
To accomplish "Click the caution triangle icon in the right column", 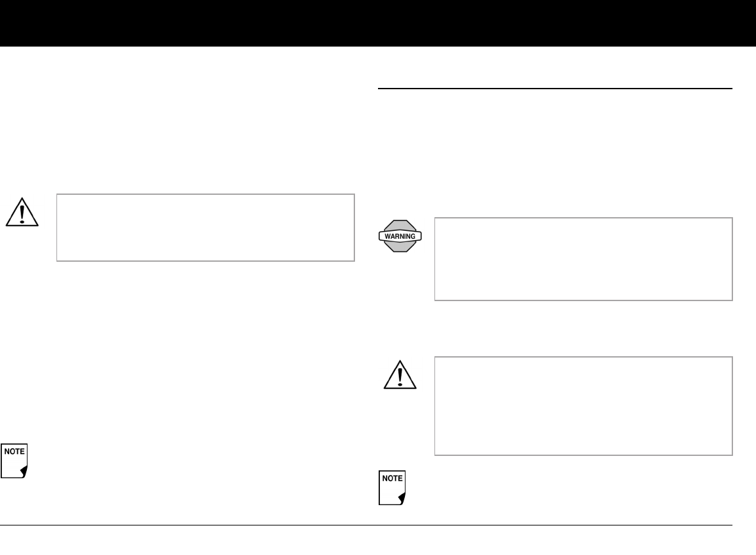I will click(x=400, y=376).
